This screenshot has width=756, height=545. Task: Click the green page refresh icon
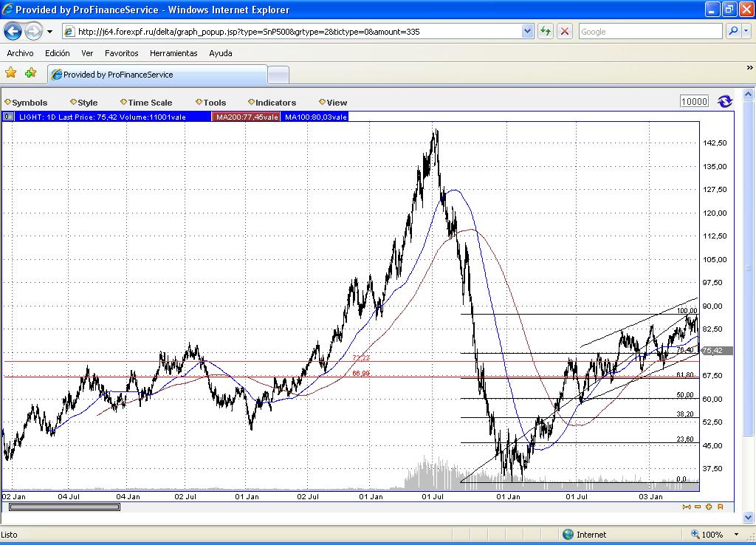[546, 32]
